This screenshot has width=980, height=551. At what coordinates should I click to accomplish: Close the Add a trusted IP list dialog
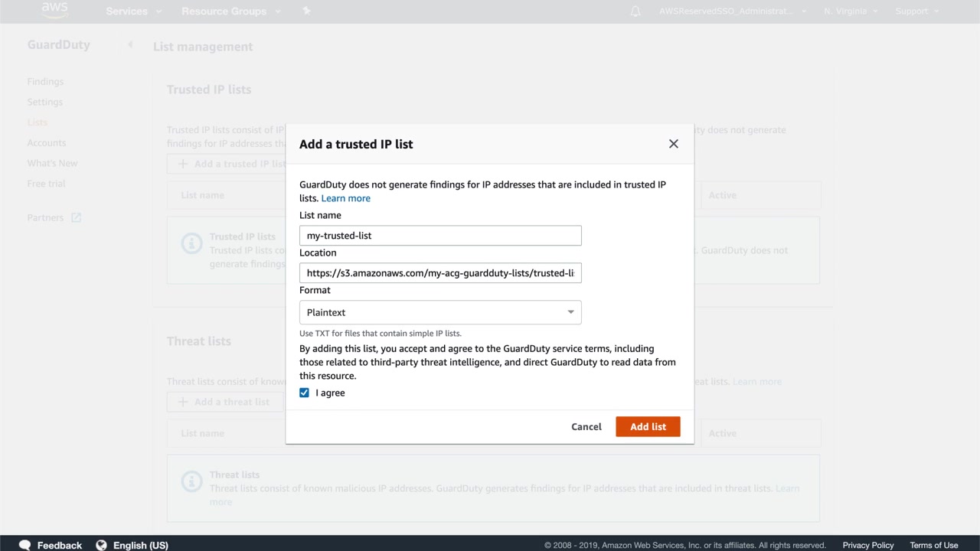pos(674,144)
